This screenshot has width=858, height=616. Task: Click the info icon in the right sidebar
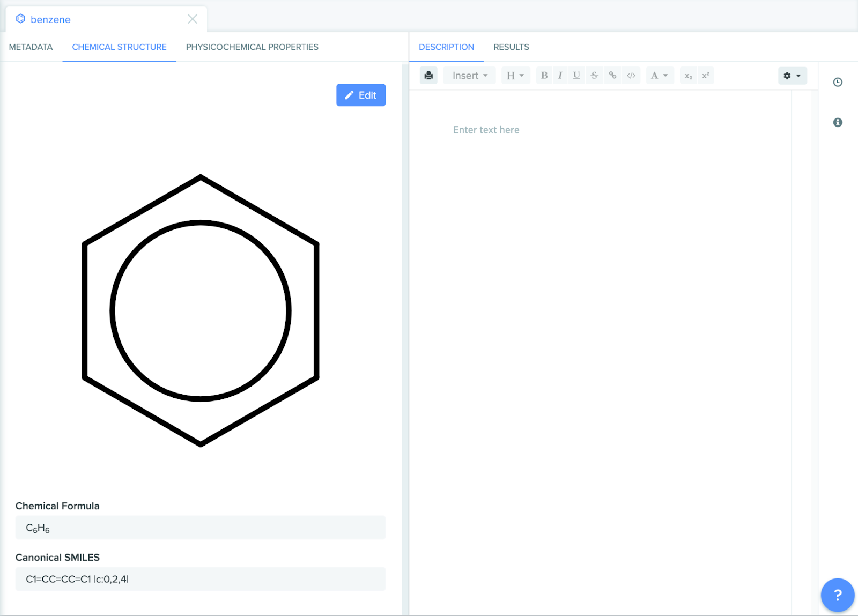(838, 122)
